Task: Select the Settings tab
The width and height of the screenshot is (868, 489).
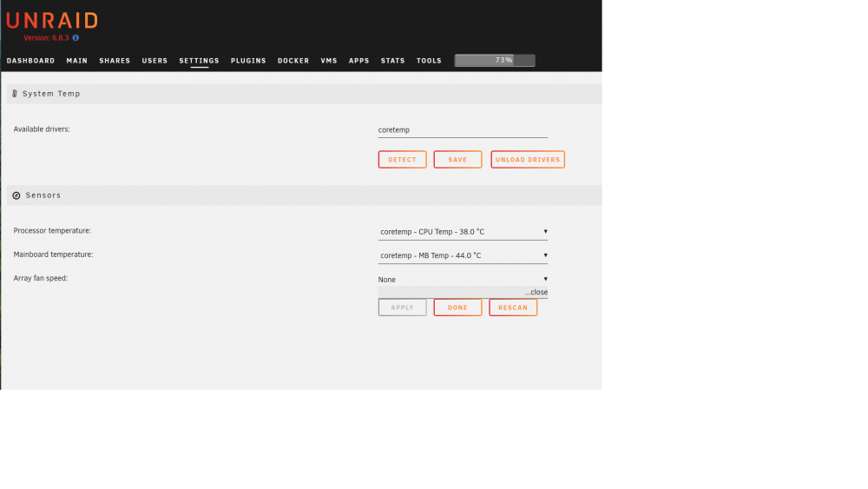Action: pos(200,60)
